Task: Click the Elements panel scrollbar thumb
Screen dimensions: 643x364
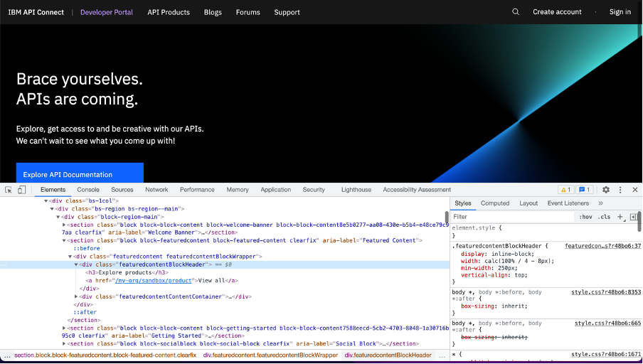Action: (x=447, y=218)
